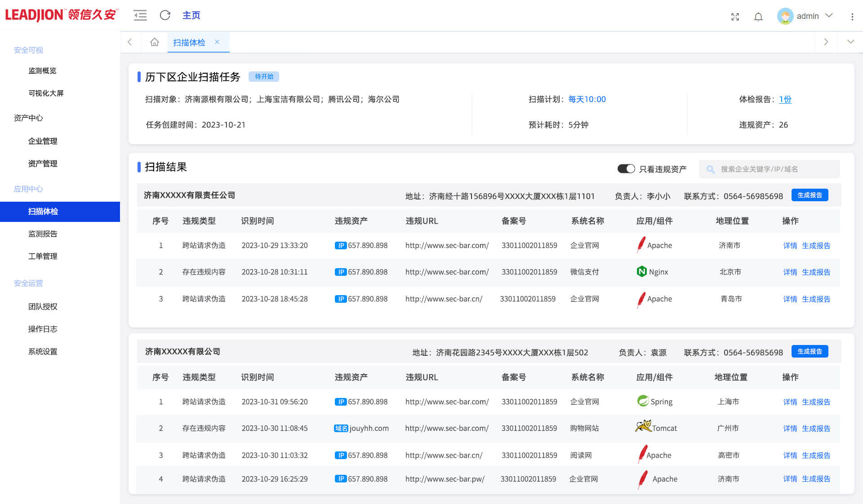Enter fullscreen mode icon
Screen dimensions: 863x504
[735, 17]
